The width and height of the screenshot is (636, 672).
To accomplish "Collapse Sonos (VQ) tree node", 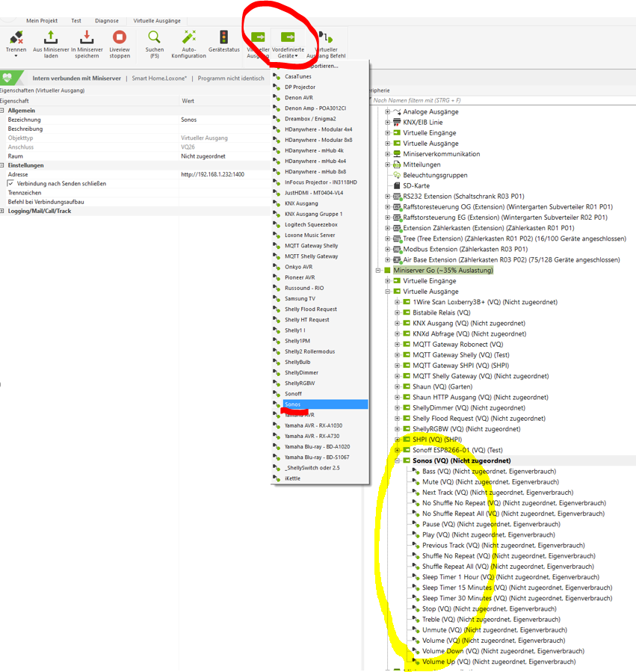I will coord(398,460).
